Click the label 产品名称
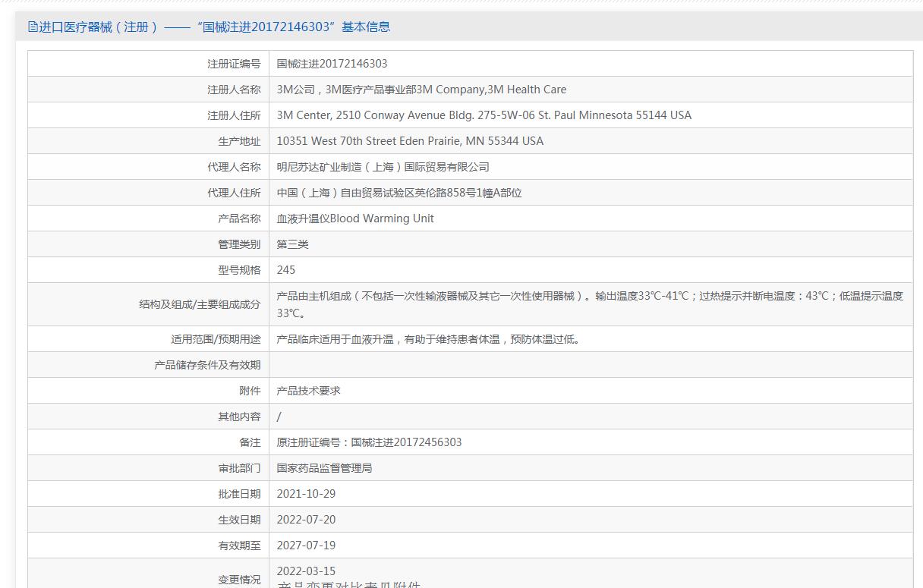The image size is (923, 588). [239, 219]
